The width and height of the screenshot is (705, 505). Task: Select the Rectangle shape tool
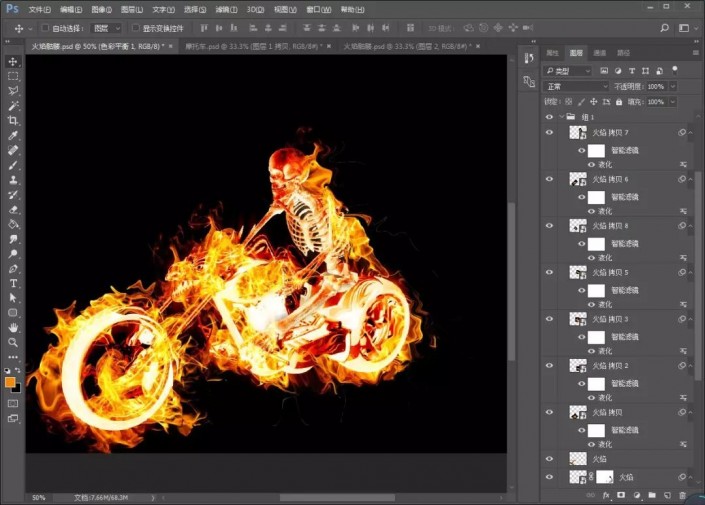[x=13, y=313]
